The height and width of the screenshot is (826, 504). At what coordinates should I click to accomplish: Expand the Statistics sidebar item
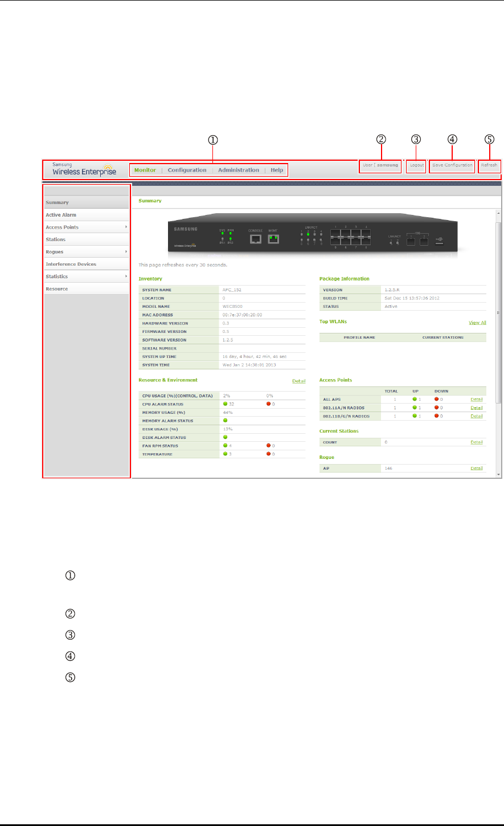(87, 276)
